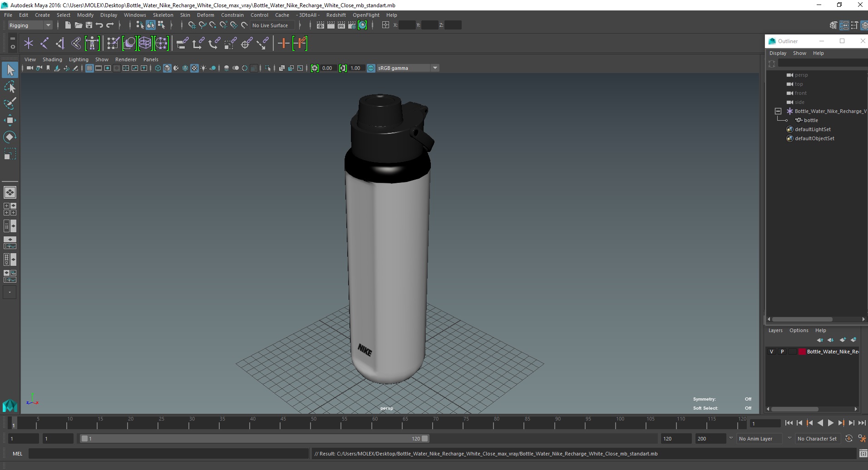The height and width of the screenshot is (470, 868).
Task: Open the Redshift menu
Action: 336,15
